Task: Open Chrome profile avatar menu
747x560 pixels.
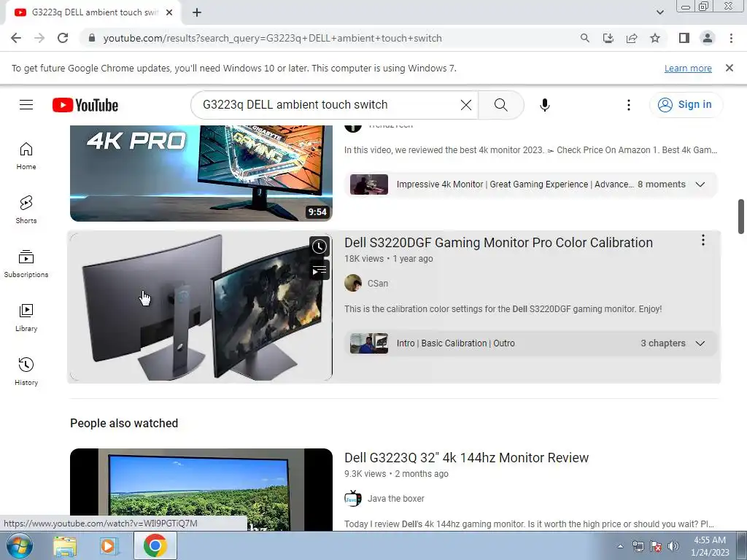Action: click(708, 38)
